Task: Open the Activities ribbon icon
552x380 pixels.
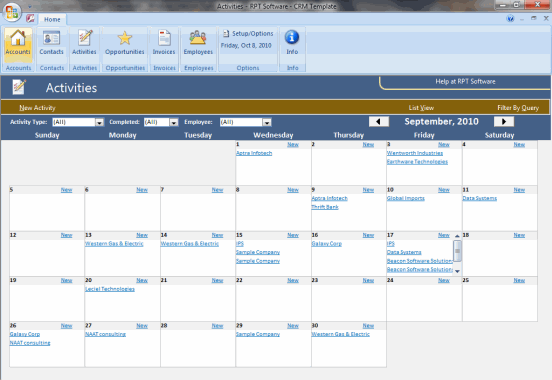Action: 84,42
